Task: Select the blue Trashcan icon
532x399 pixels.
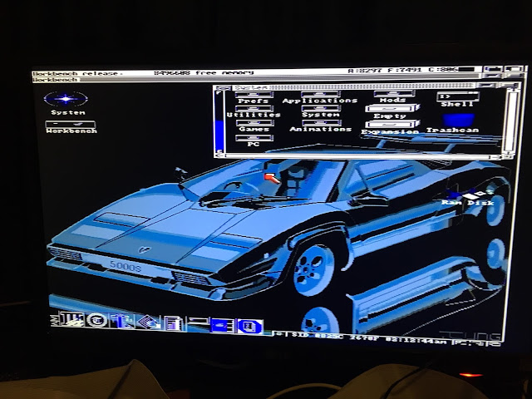Action: (x=458, y=120)
